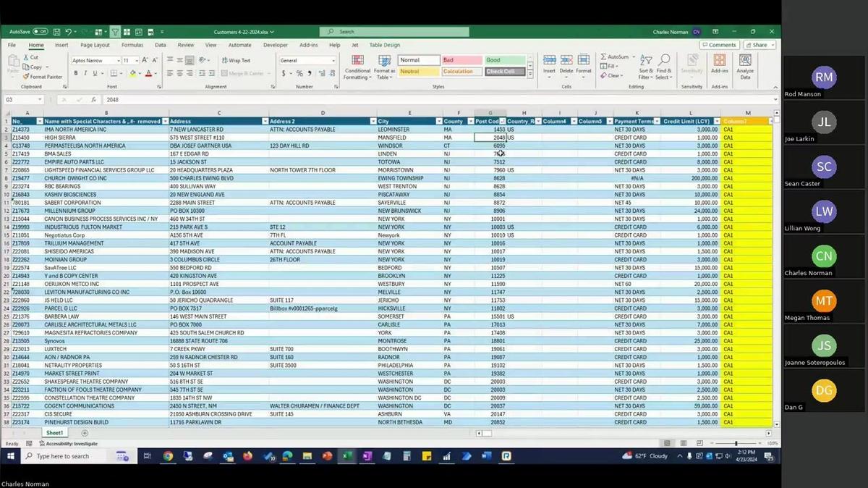Click the Comments button
This screenshot has height=488, width=868.
pos(719,45)
